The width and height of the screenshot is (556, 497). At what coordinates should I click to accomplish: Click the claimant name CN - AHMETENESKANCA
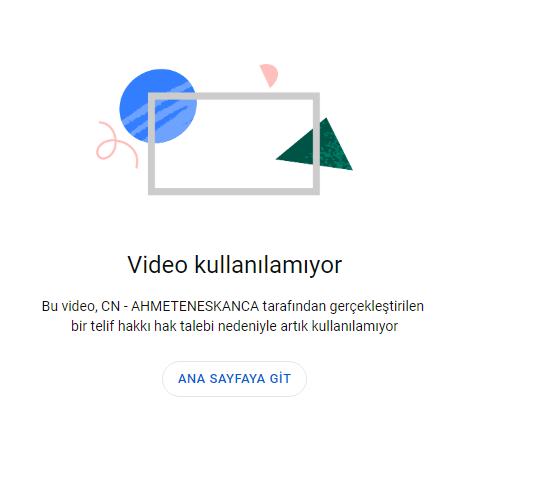(x=180, y=306)
